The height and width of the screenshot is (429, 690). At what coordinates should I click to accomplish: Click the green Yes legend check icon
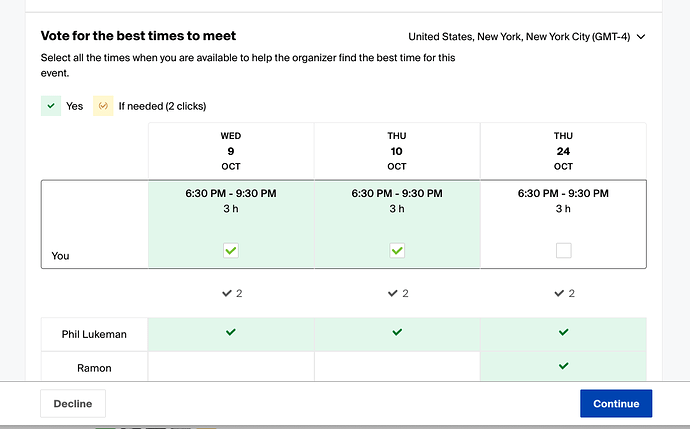click(51, 106)
